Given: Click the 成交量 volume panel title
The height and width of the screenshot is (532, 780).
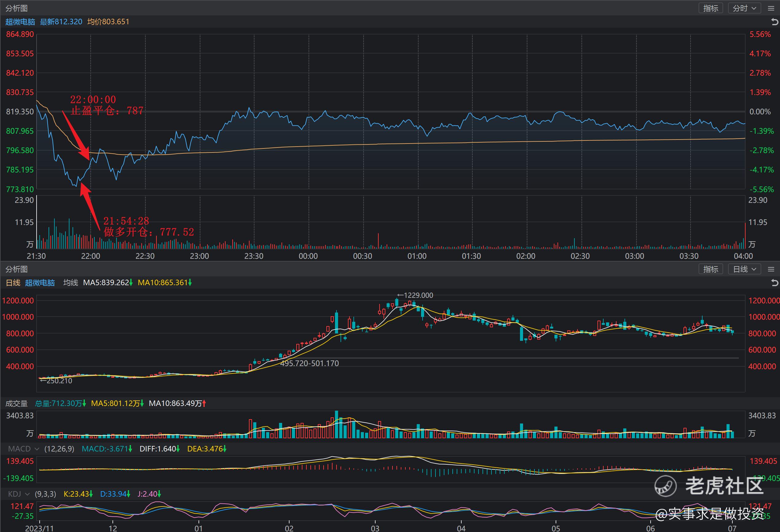Looking at the screenshot, I should click(x=17, y=403).
